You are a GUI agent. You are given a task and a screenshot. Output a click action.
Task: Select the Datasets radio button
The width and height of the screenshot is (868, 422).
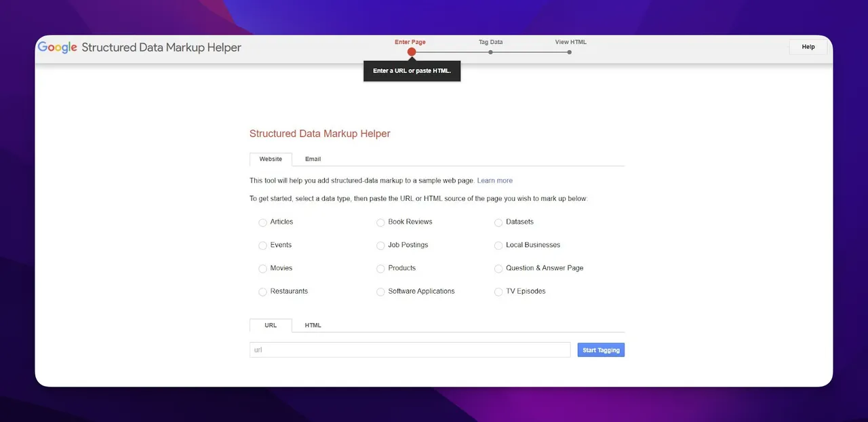click(x=498, y=223)
